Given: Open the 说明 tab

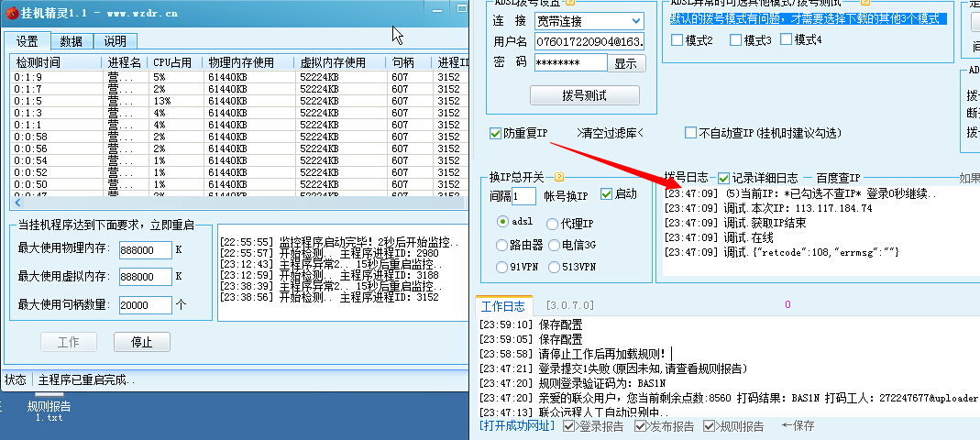Looking at the screenshot, I should (115, 41).
